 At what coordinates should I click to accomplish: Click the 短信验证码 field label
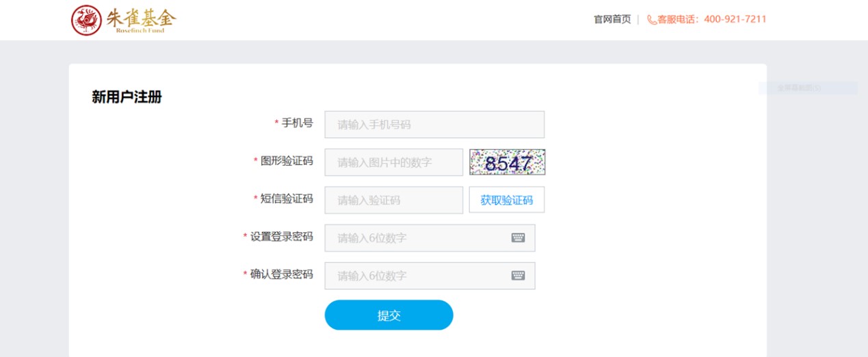click(x=287, y=198)
